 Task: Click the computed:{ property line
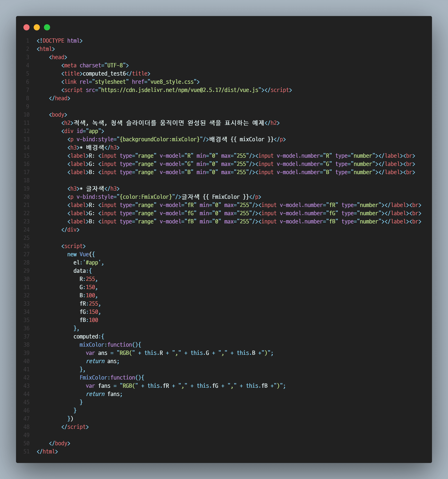(89, 336)
